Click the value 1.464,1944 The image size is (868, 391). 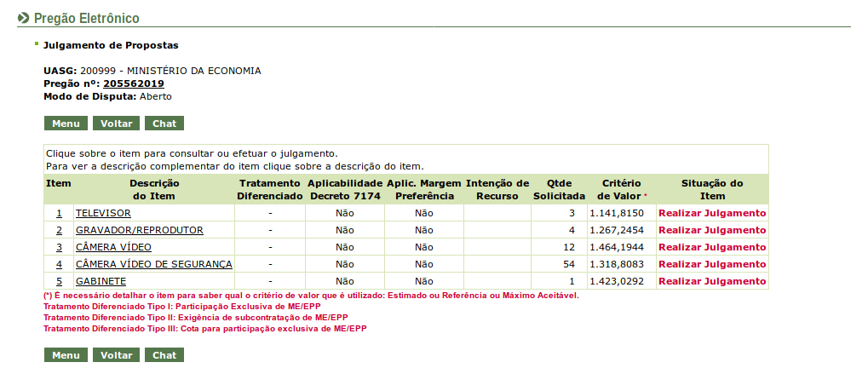click(617, 247)
